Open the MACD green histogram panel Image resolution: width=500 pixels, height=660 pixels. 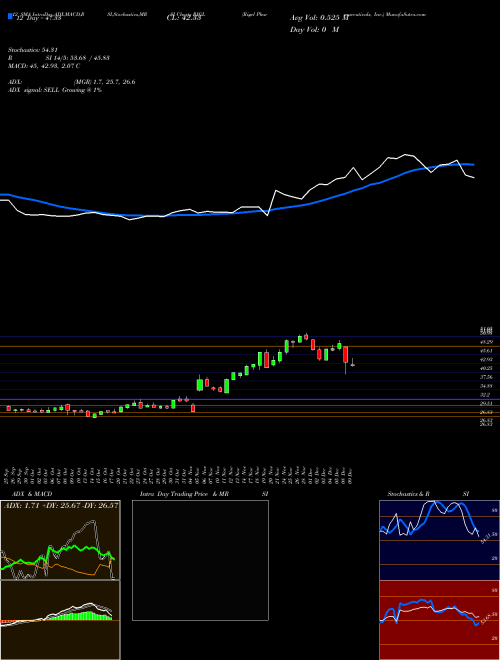(60, 620)
